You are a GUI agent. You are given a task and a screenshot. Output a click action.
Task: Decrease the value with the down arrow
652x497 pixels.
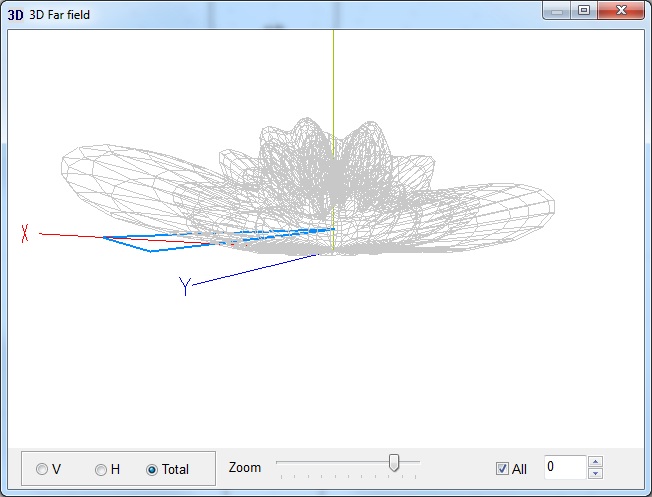tap(595, 473)
